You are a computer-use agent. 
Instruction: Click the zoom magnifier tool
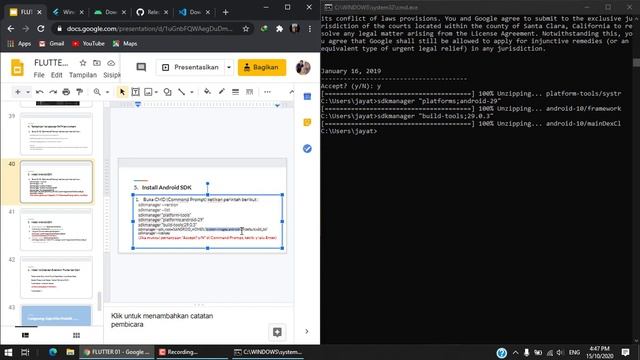pos(97,92)
